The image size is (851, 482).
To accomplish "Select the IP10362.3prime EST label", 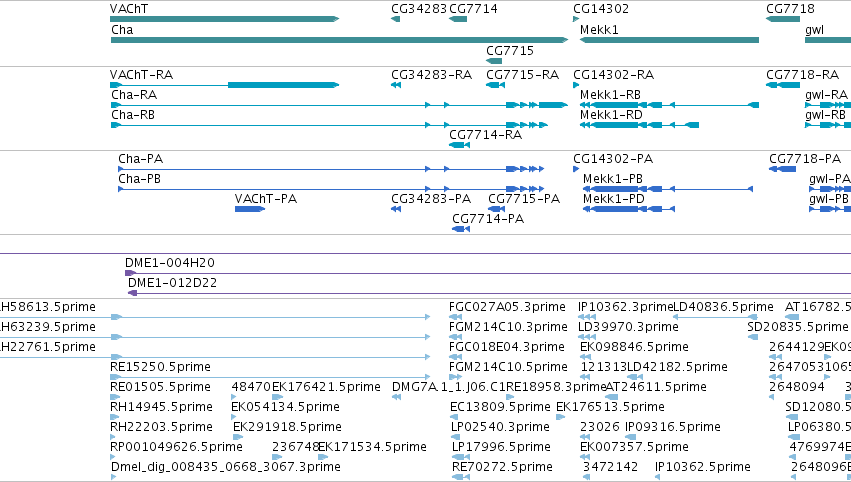I will click(x=625, y=307).
